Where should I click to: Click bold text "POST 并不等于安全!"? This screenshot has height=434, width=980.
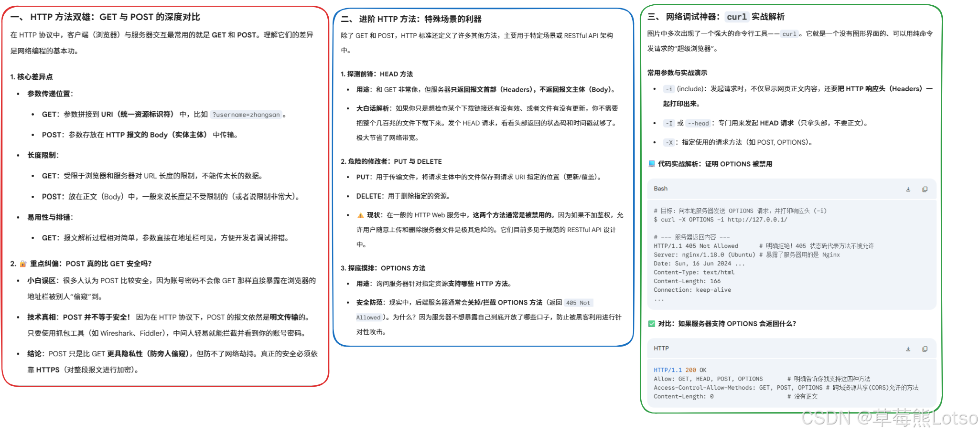(x=97, y=317)
